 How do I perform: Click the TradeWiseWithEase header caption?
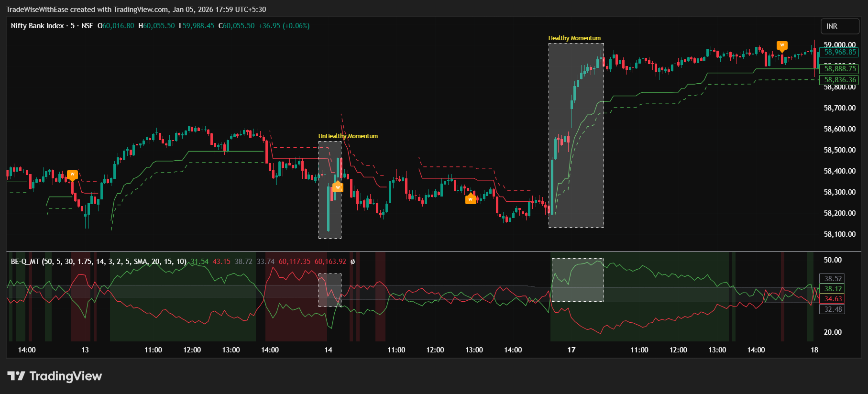click(x=136, y=10)
